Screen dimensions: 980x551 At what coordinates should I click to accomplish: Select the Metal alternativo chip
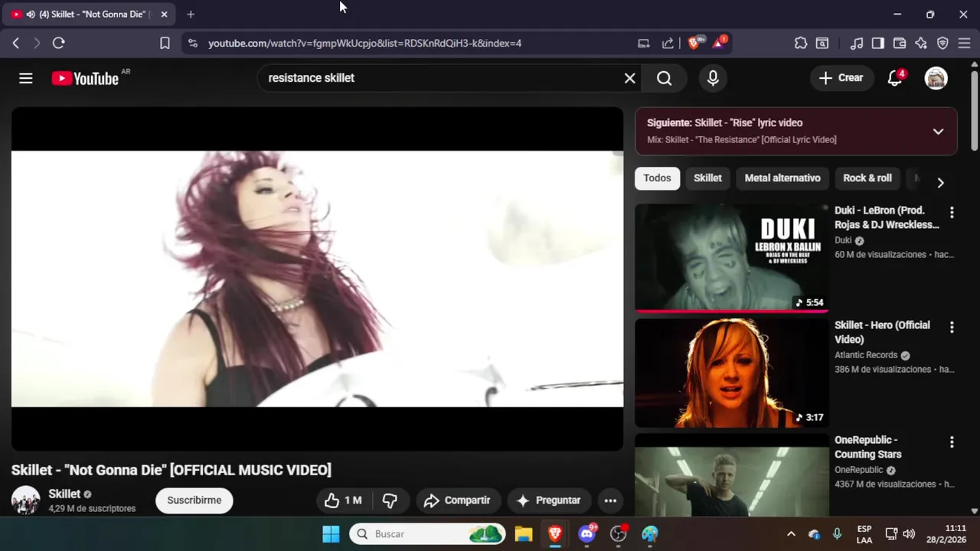click(782, 178)
